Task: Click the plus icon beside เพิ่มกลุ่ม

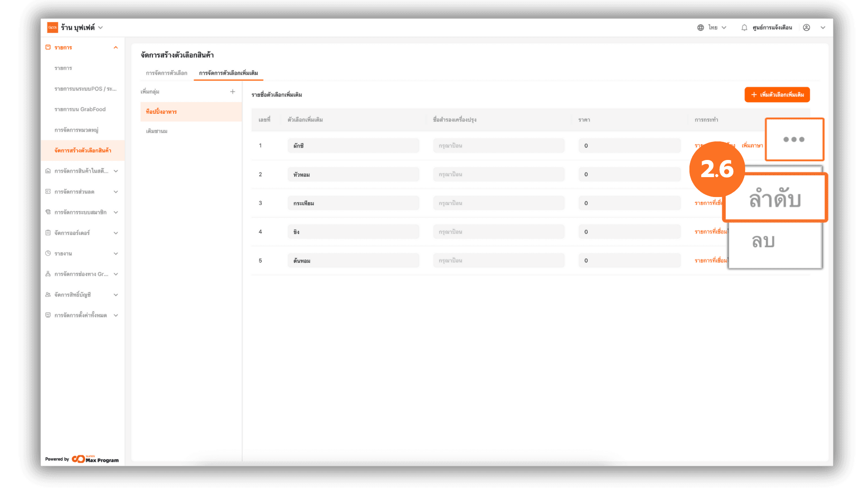Action: coord(232,92)
